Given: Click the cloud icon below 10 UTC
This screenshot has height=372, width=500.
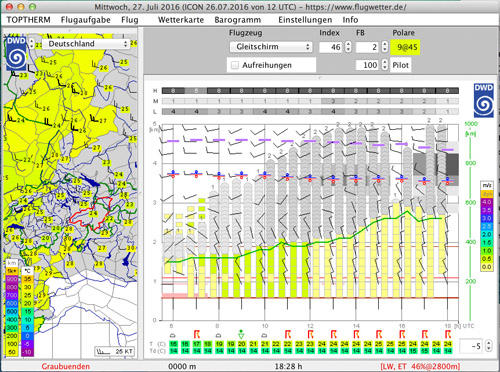Looking at the screenshot, I should click(264, 335).
